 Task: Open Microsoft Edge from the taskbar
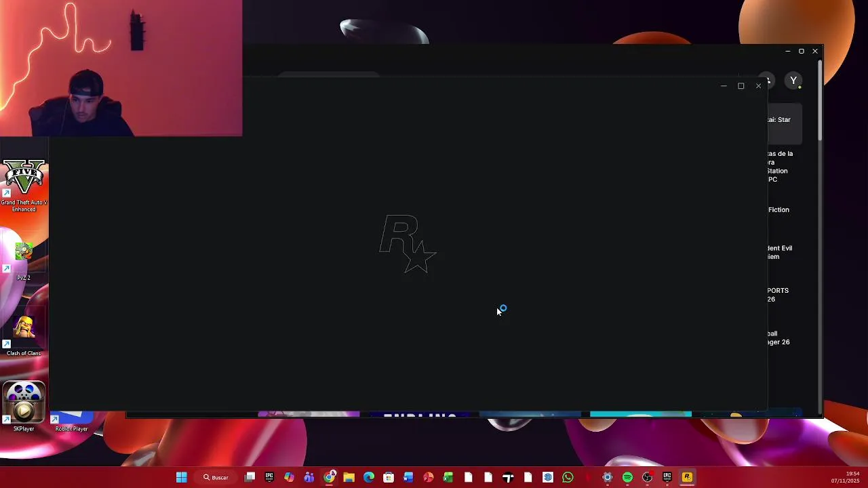point(369,477)
